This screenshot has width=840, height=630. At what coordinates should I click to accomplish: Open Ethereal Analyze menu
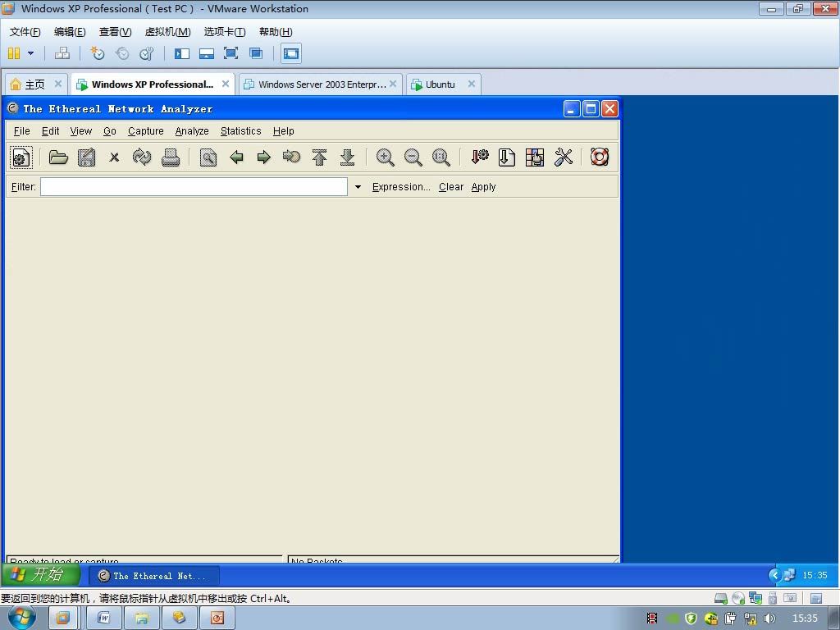[x=192, y=130]
